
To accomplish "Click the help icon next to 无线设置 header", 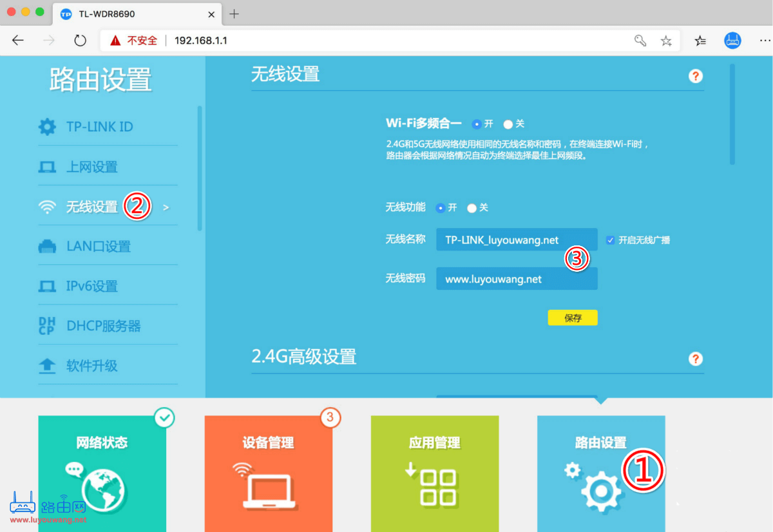I will click(x=696, y=76).
